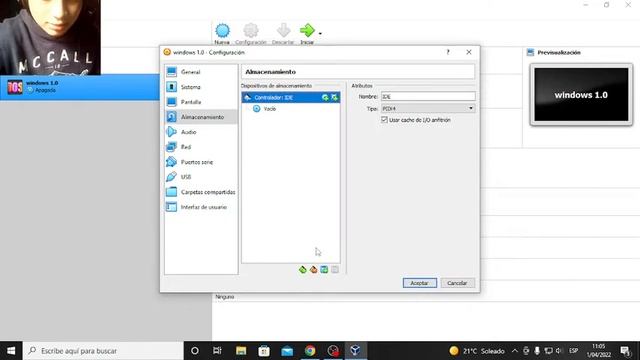Click the Descartar toolbar icon
This screenshot has width=640, height=360.
283,31
